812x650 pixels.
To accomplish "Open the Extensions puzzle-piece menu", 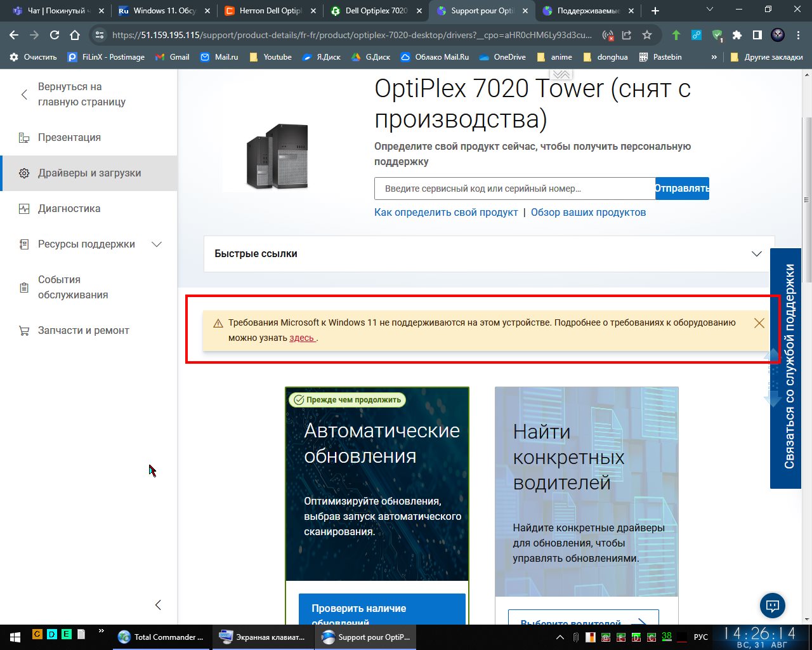I will 737,36.
